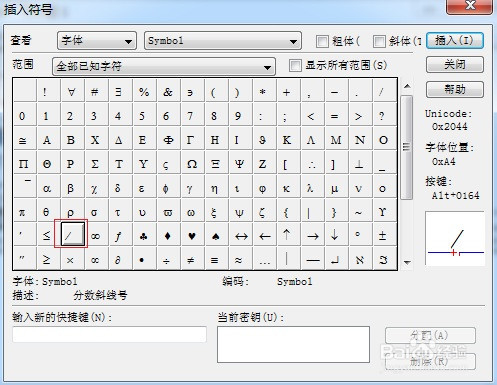
Task: Expand the 全部已知字符 range dropdown
Action: [164, 66]
